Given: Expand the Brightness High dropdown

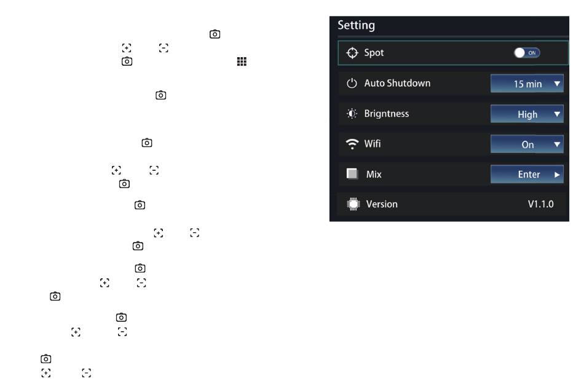Looking at the screenshot, I should [527, 114].
